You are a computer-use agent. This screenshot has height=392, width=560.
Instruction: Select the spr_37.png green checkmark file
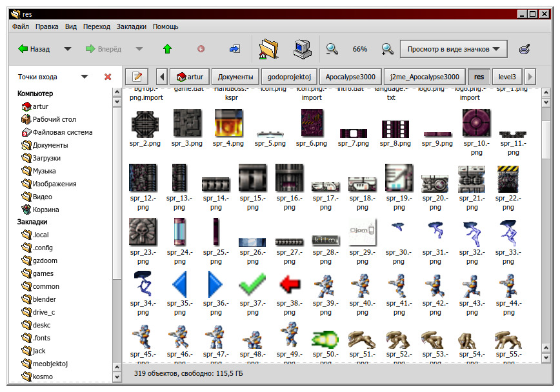coord(252,284)
